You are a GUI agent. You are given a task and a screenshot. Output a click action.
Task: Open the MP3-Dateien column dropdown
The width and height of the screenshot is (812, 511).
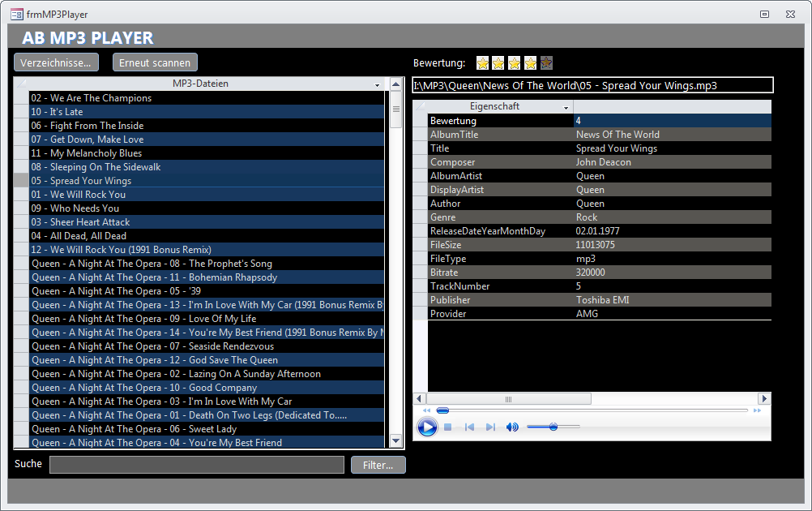point(377,84)
